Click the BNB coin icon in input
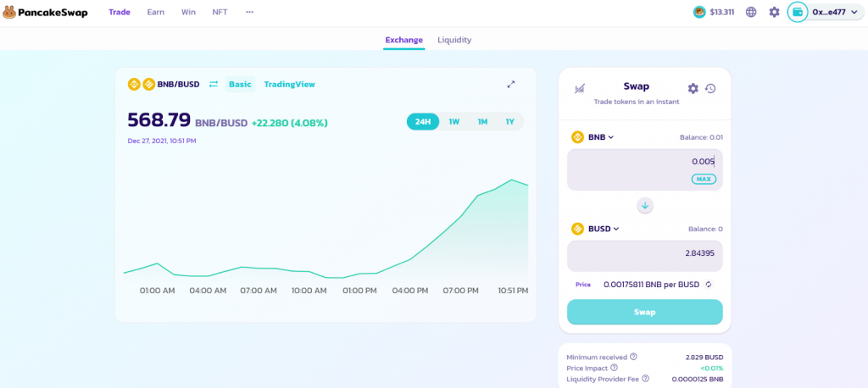Screen dimensions: 868x388 [578, 137]
